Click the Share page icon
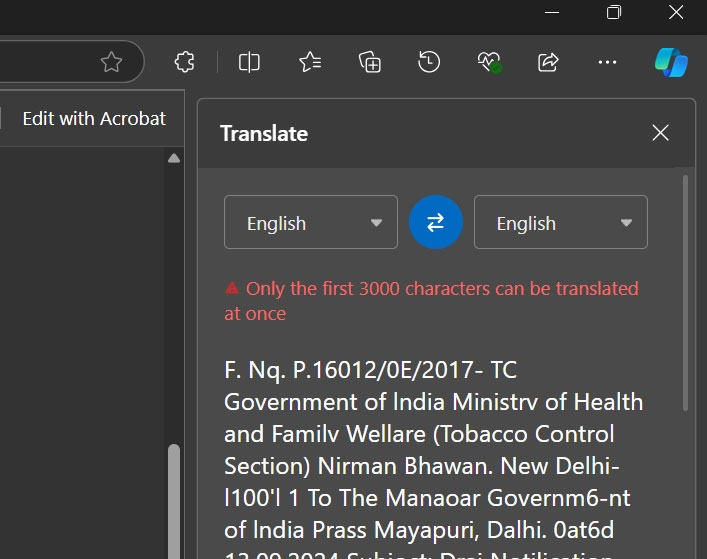 (548, 62)
